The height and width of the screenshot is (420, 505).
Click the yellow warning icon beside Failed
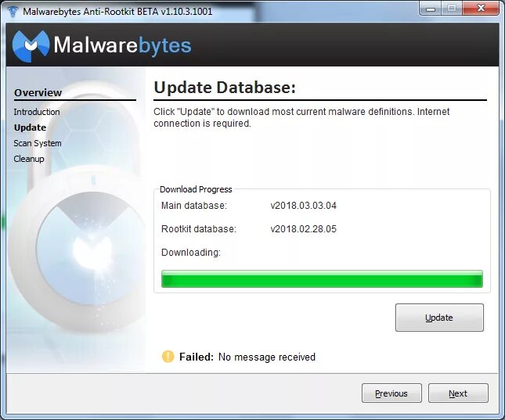click(x=168, y=357)
